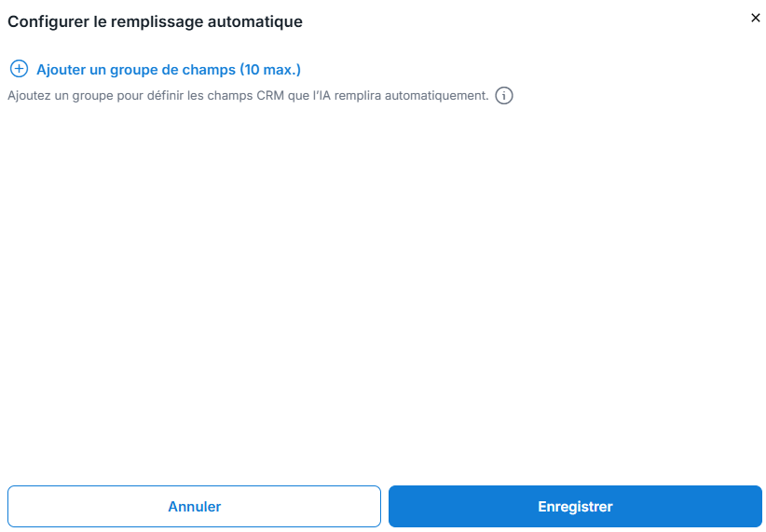Select the '(10 max.)' blue link text
Viewport: 766px width, 532px height.
pyautogui.click(x=270, y=69)
